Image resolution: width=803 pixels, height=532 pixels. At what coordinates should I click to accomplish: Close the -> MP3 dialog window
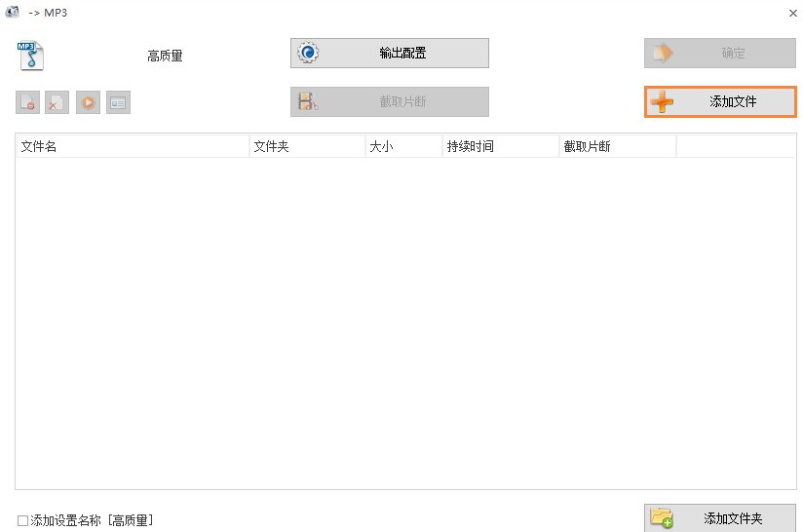coord(792,13)
